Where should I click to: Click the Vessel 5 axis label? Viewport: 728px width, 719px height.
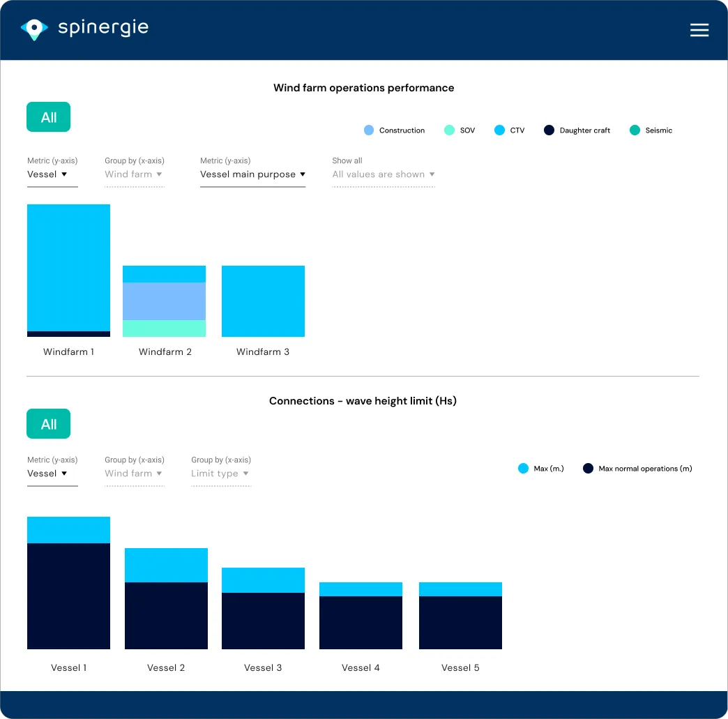460,667
